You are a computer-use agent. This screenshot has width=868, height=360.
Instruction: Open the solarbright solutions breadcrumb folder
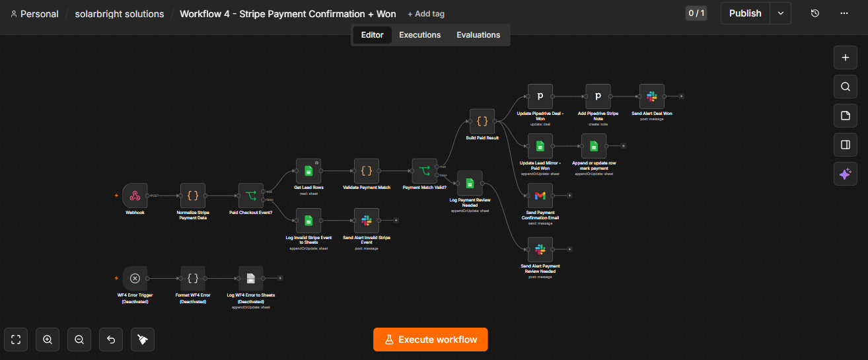pos(120,14)
